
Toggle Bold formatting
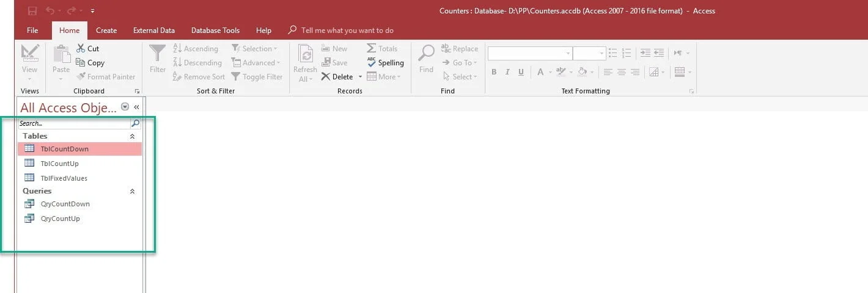pos(494,72)
